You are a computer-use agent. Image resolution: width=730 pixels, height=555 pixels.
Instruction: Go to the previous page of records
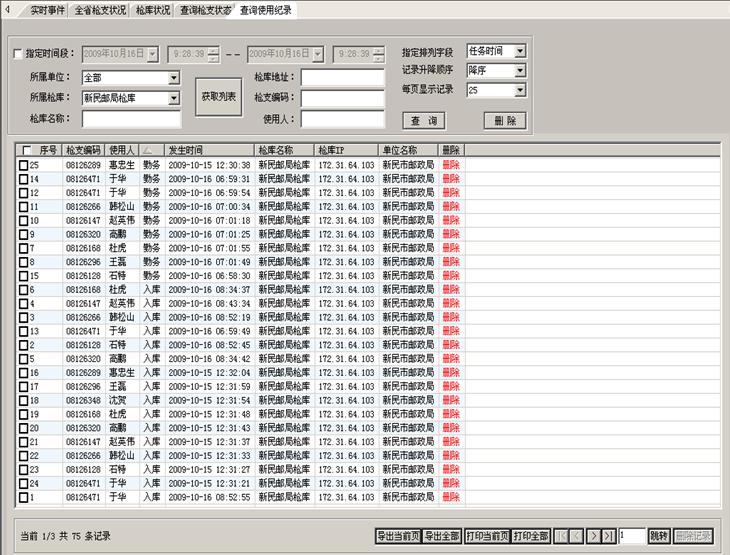pos(576,536)
